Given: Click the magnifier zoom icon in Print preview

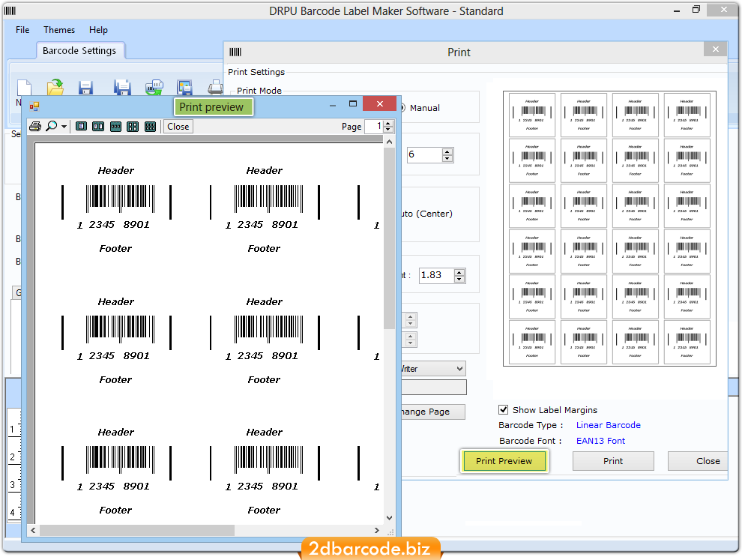Looking at the screenshot, I should (x=51, y=126).
